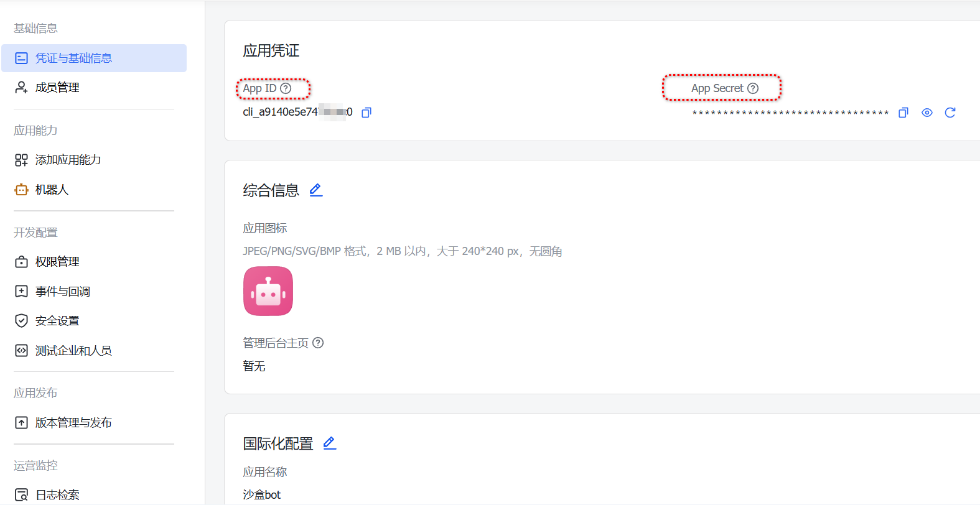Viewport: 980px width, 505px height.
Task: Edit the 国际化配置 section
Action: [330, 443]
